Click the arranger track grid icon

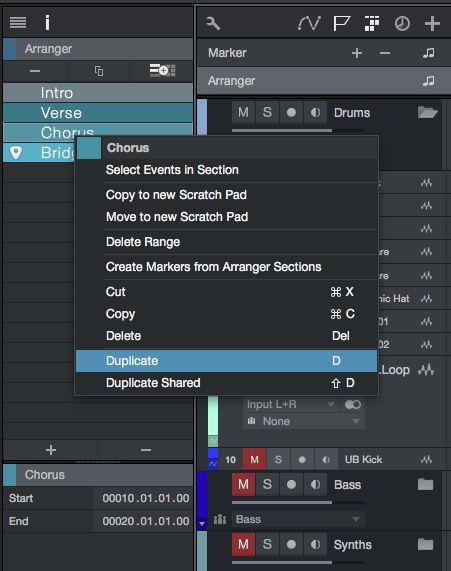(x=372, y=24)
